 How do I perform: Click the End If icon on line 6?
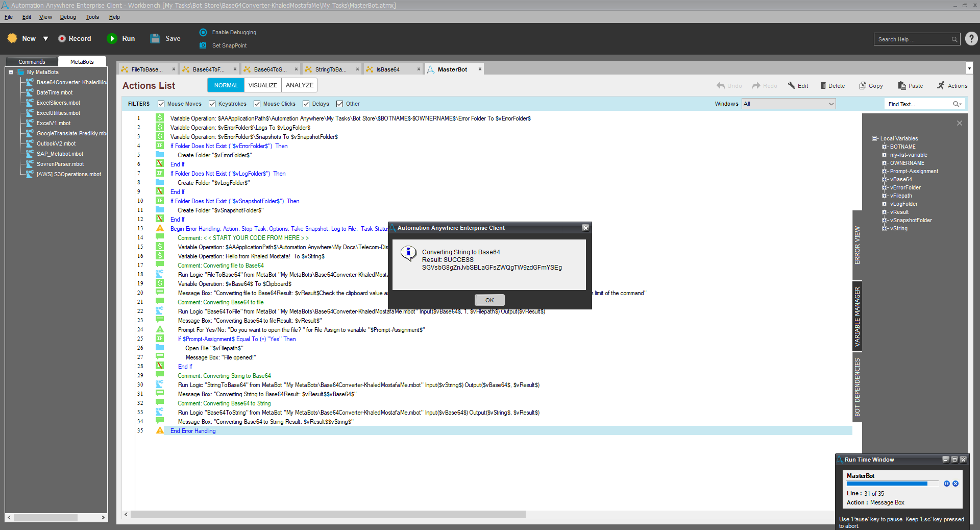click(x=160, y=164)
